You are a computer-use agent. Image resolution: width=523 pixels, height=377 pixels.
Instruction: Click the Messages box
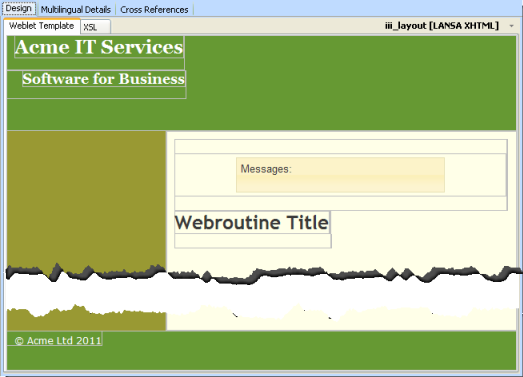pos(340,175)
